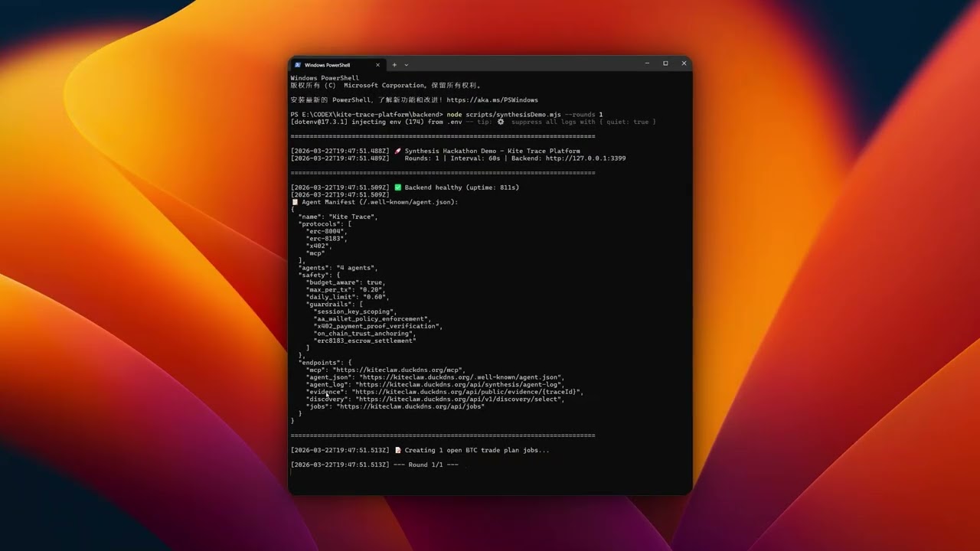Open a new terminal tab with plus button
Viewport: 980px width, 551px height.
395,65
